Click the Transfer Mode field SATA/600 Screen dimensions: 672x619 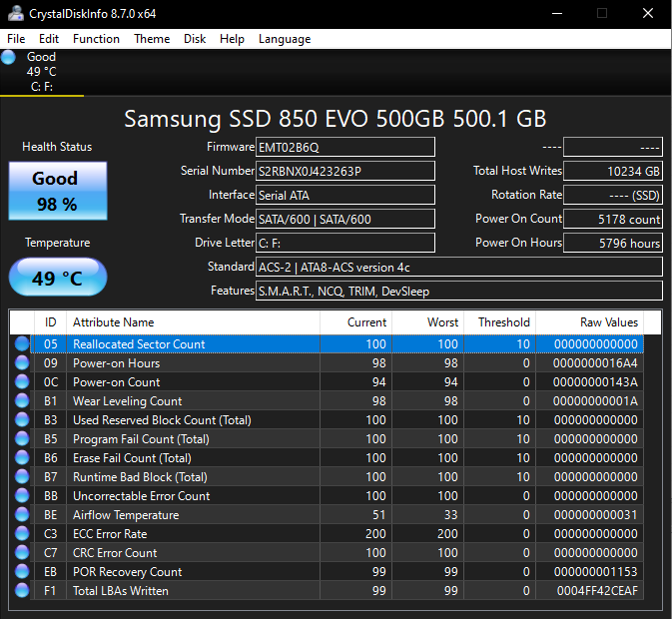[x=345, y=219]
